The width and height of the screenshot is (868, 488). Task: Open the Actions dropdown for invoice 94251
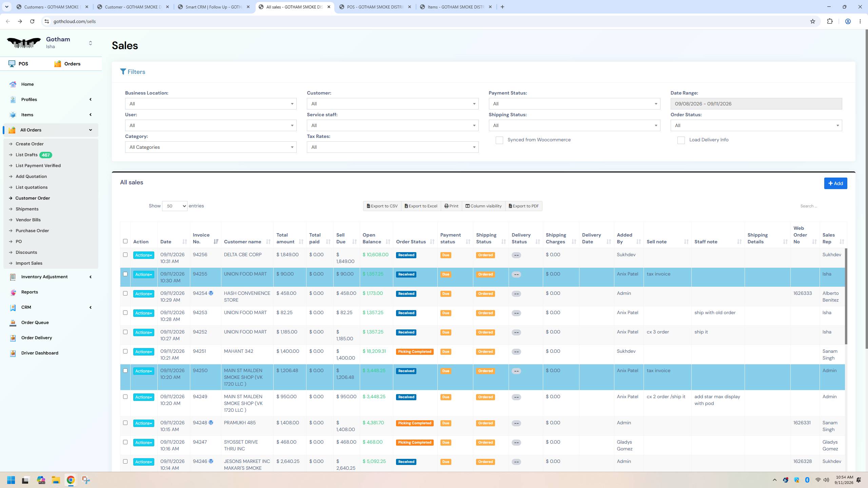click(143, 352)
